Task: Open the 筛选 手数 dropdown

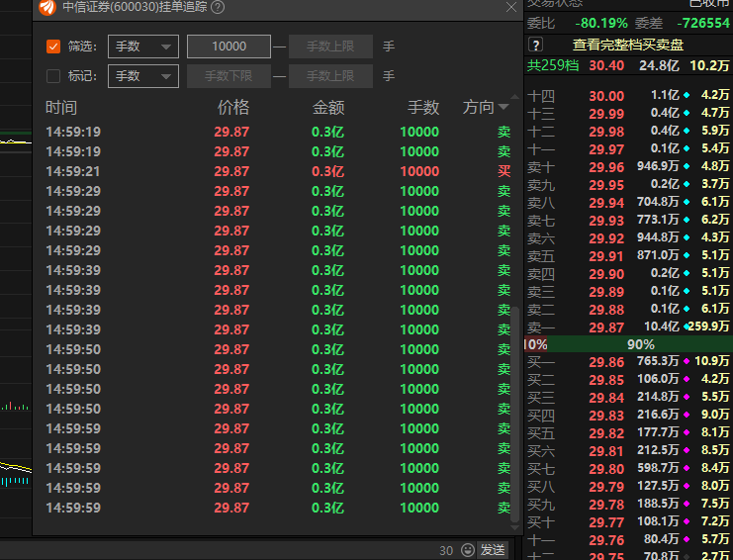Action: 143,47
